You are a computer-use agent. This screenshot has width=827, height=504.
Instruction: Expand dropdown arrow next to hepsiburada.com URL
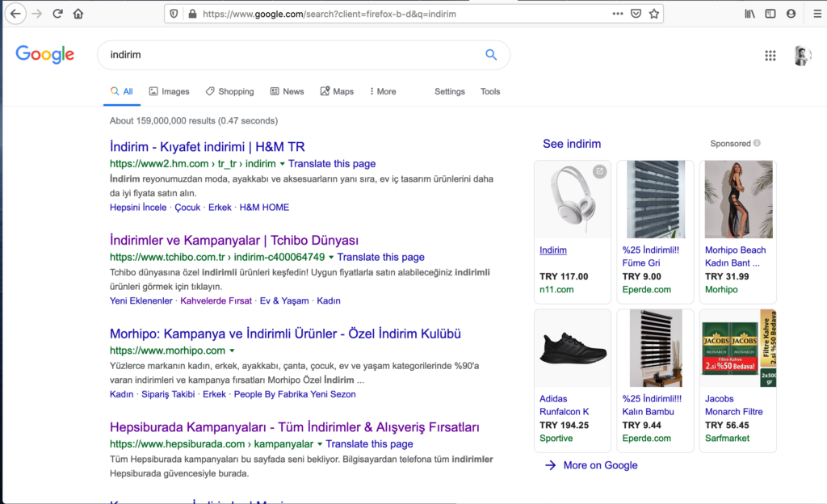pos(320,444)
